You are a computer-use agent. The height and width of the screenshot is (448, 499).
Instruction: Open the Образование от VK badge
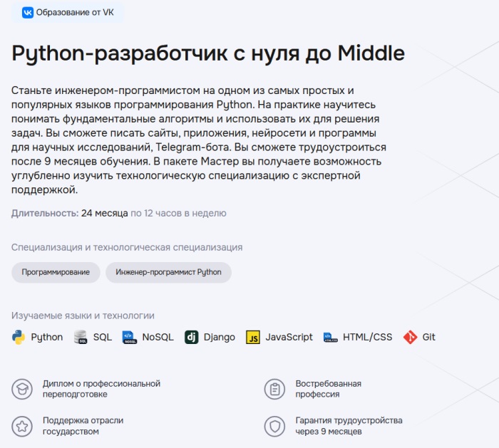(68, 12)
